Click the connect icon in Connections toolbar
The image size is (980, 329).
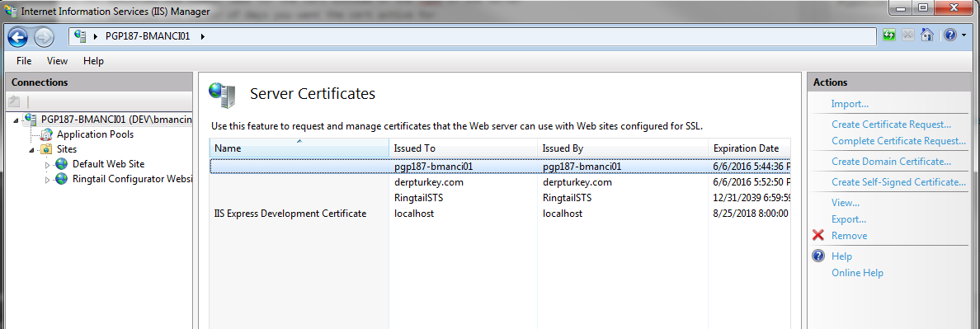[15, 101]
